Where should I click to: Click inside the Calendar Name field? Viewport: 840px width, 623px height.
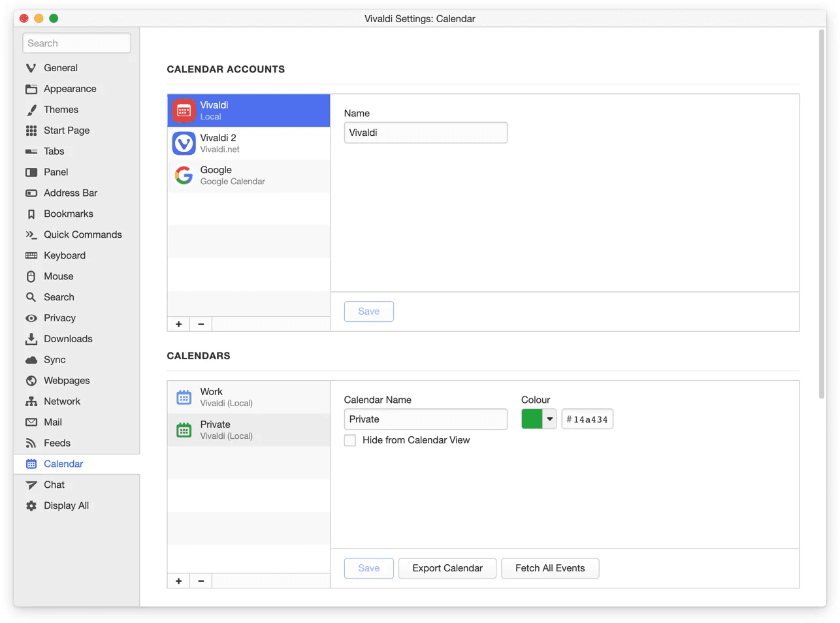pyautogui.click(x=425, y=419)
